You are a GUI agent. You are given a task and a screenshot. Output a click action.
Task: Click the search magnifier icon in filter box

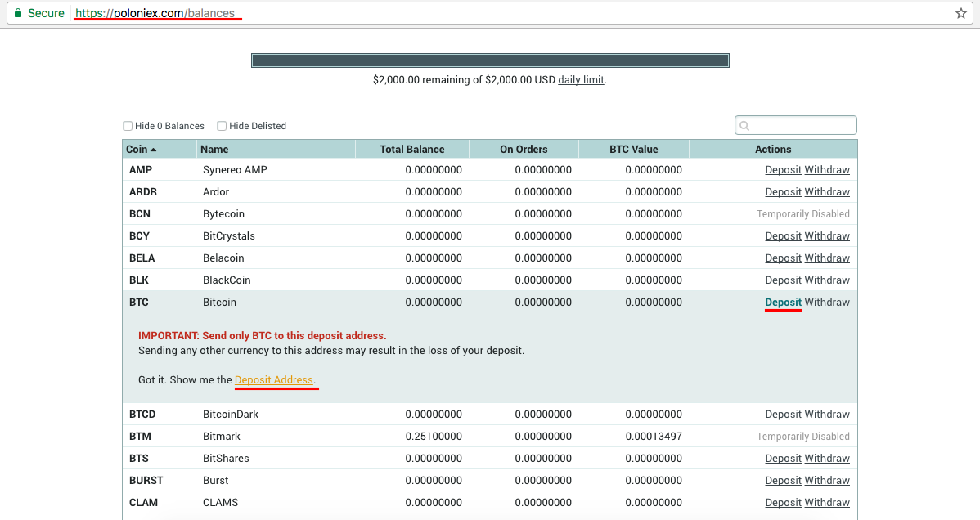pyautogui.click(x=744, y=126)
